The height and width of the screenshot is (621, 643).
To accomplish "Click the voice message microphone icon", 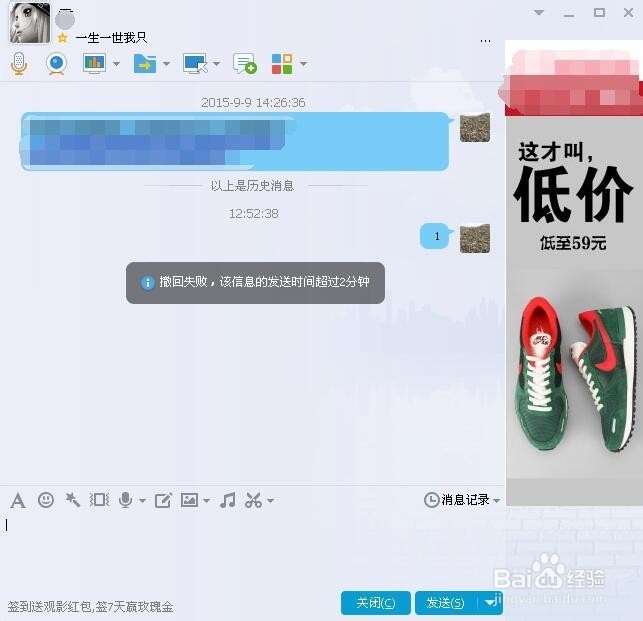I will pos(125,500).
